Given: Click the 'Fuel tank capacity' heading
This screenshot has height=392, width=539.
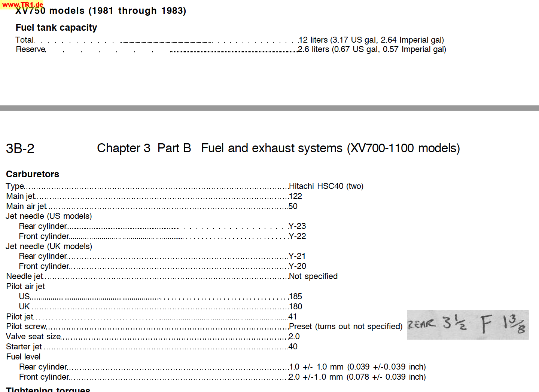Looking at the screenshot, I should (56, 28).
